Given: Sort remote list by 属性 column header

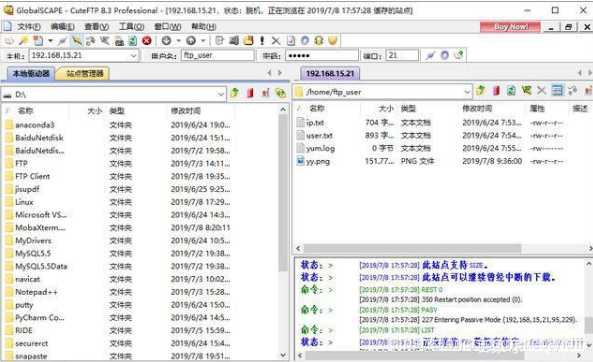Looking at the screenshot, I should (x=537, y=109).
